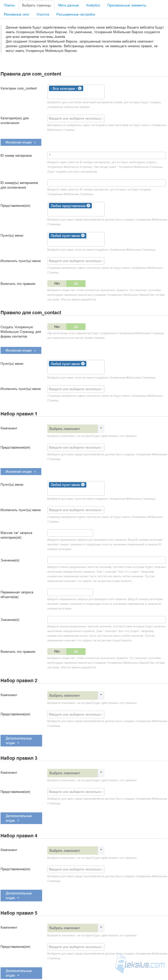Image resolution: width=168 pixels, height=980 pixels.
Task: Expand 'Дополнительные опции' in Набор правил 5
Action: 21,973
